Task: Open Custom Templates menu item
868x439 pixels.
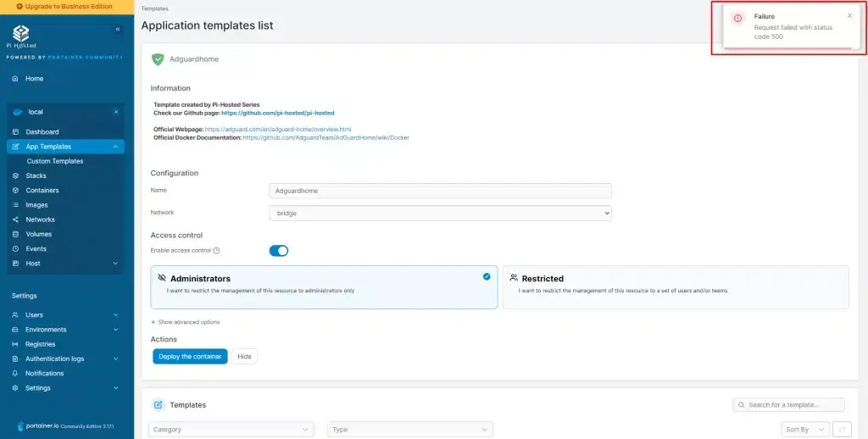Action: point(55,161)
